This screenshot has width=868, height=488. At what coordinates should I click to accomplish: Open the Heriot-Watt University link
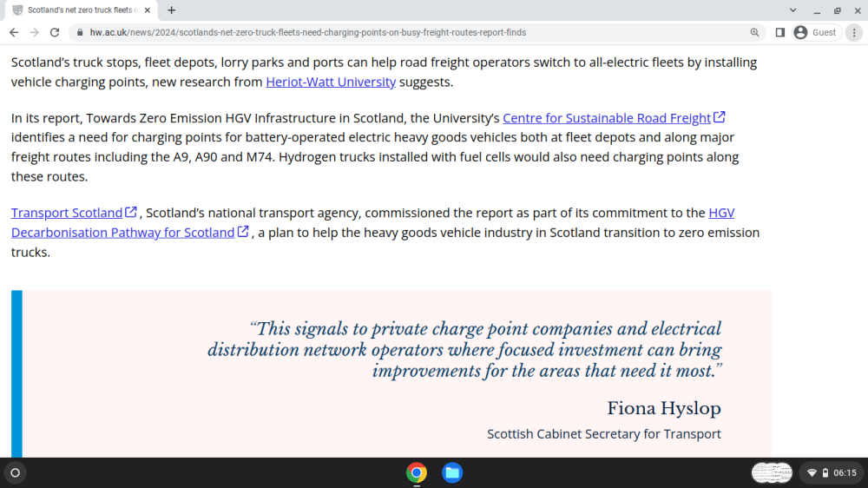click(331, 82)
